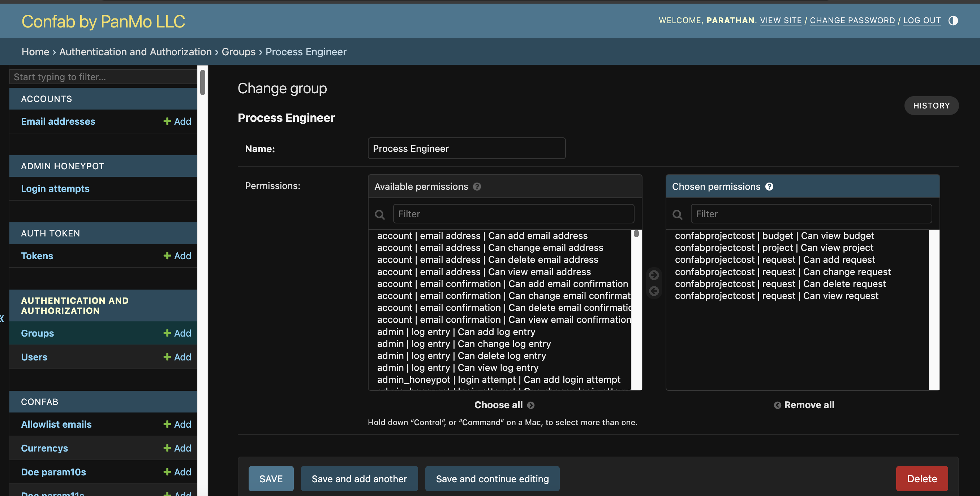
Task: Click the magnifier icon in Chosen permissions
Action: point(677,214)
